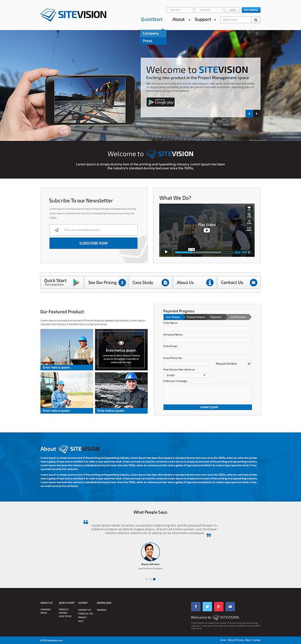Click the Search Here input field
The width and height of the screenshot is (301, 644).
click(236, 20)
